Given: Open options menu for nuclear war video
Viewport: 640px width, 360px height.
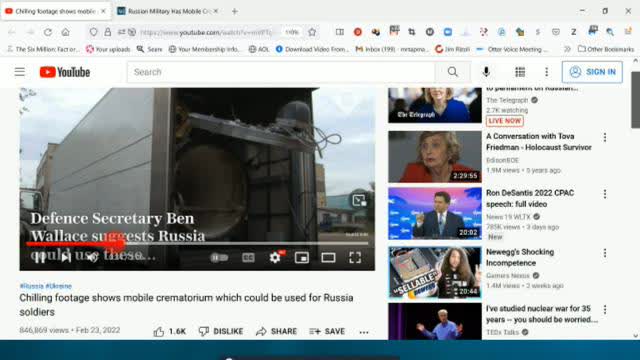Looking at the screenshot, I should [x=605, y=310].
